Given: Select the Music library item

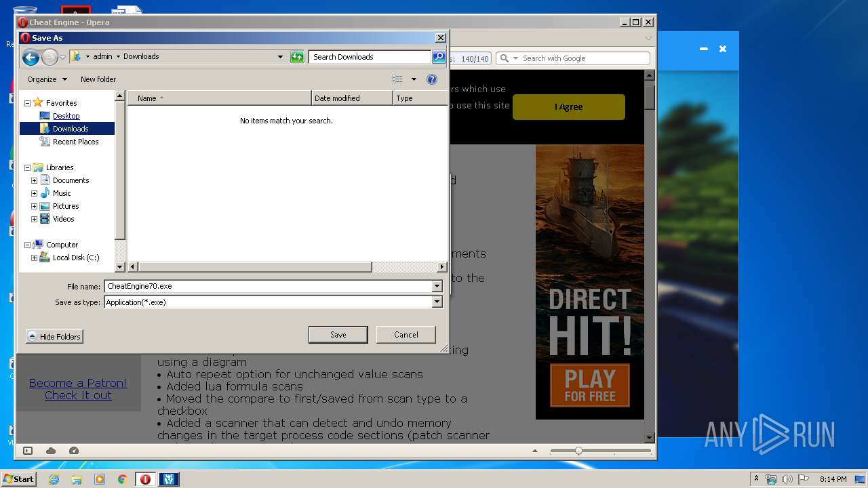Looking at the screenshot, I should (62, 193).
